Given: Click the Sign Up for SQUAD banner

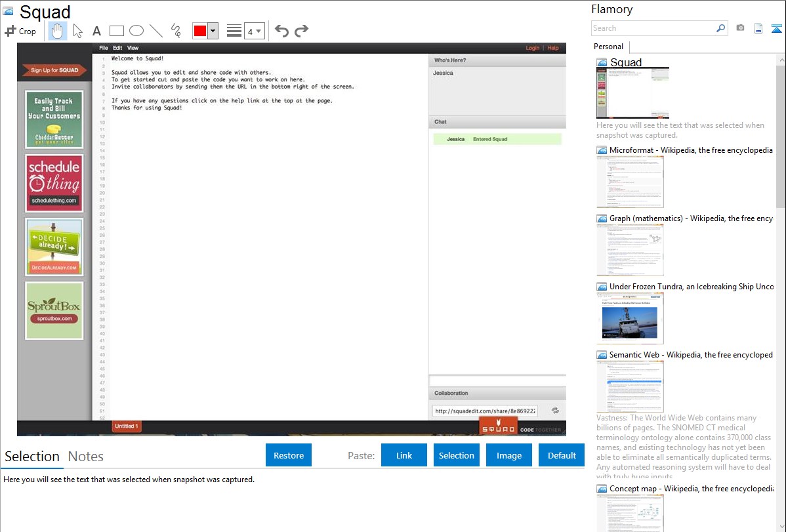Looking at the screenshot, I should [x=54, y=70].
